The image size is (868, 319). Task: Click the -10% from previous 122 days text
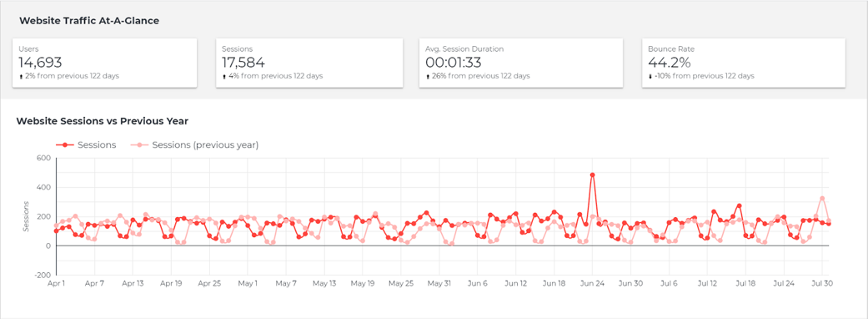click(x=704, y=76)
